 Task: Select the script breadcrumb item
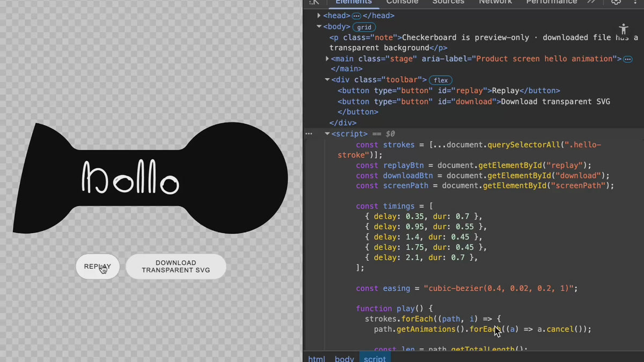tap(375, 358)
